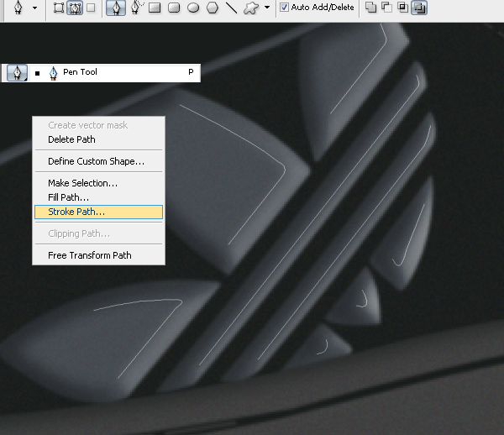
Task: Choose Delete Path from context menu
Action: pos(98,139)
